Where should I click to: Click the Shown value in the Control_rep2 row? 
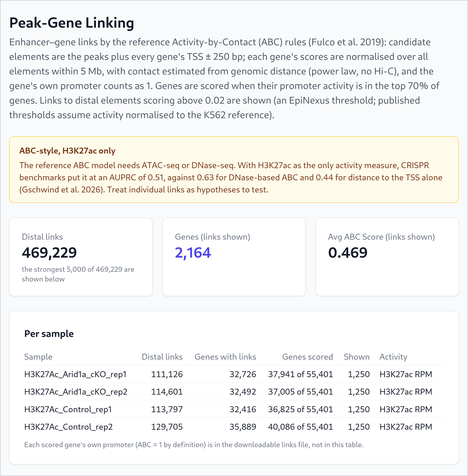[359, 427]
